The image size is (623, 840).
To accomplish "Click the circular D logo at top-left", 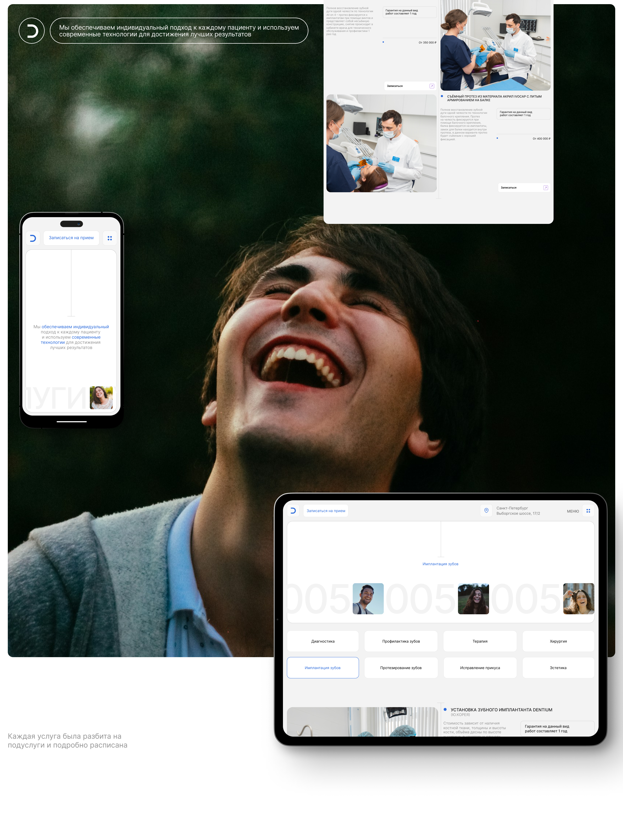I will click(32, 31).
